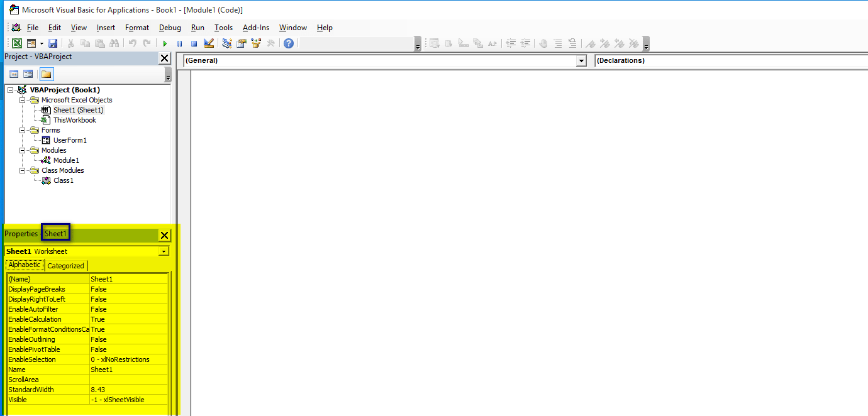The width and height of the screenshot is (868, 416).
Task: Open the Object Browser icon
Action: coord(256,43)
